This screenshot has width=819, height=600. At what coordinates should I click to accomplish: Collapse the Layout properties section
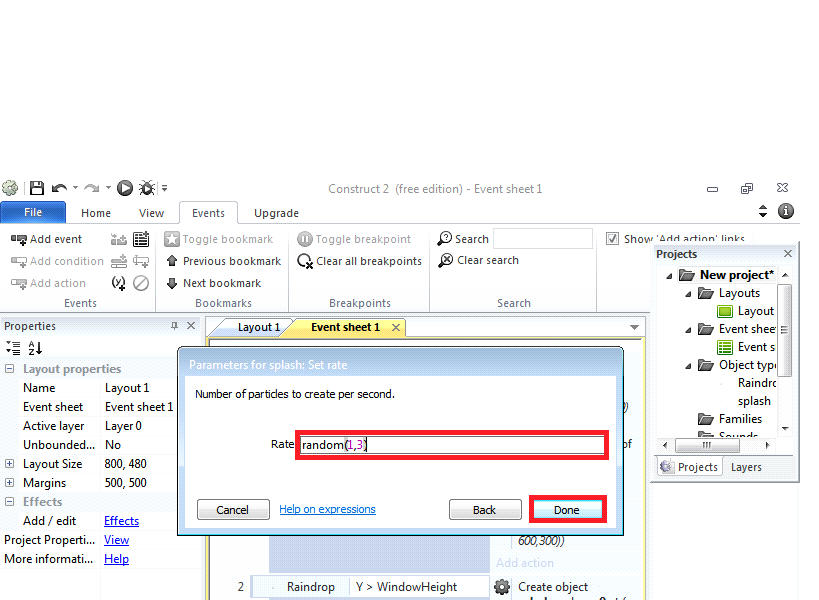coord(9,369)
